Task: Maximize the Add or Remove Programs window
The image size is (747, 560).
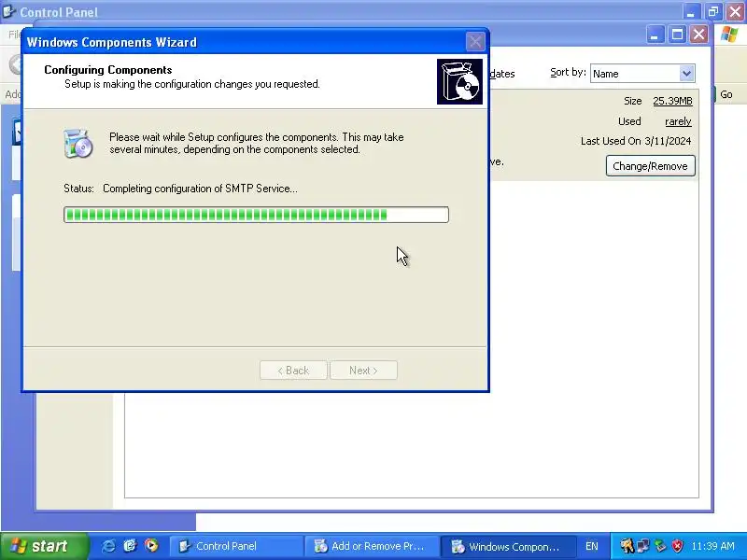Action: click(677, 35)
